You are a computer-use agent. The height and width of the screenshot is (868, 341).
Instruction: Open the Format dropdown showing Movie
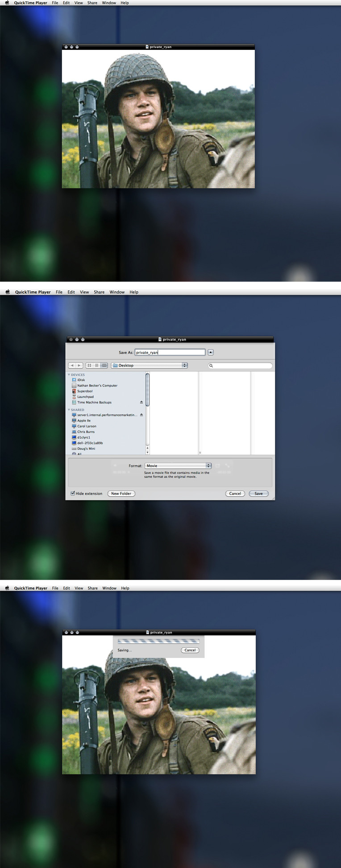point(178,465)
